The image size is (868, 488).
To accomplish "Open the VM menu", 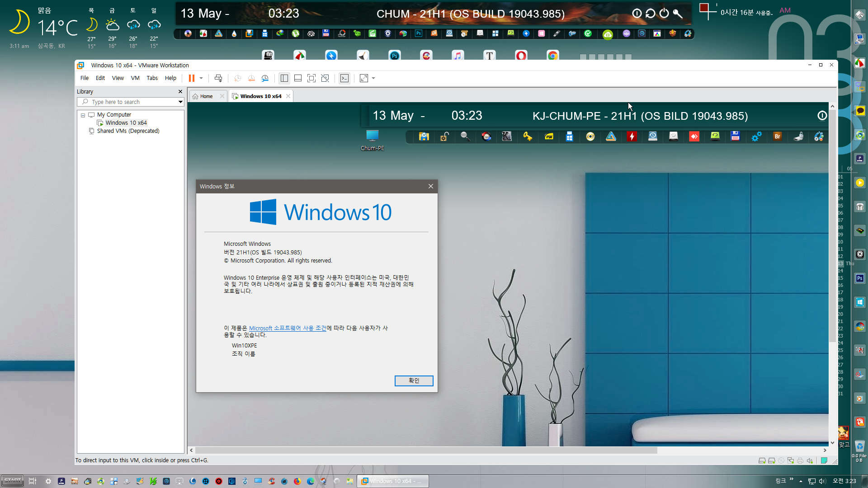I will pyautogui.click(x=135, y=78).
